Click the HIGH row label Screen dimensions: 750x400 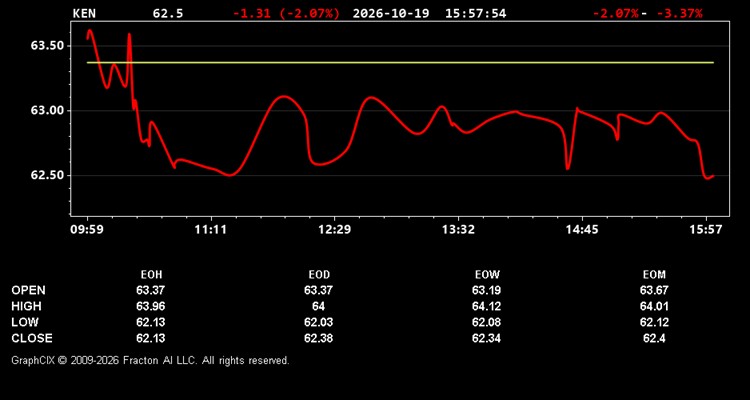tap(26, 306)
